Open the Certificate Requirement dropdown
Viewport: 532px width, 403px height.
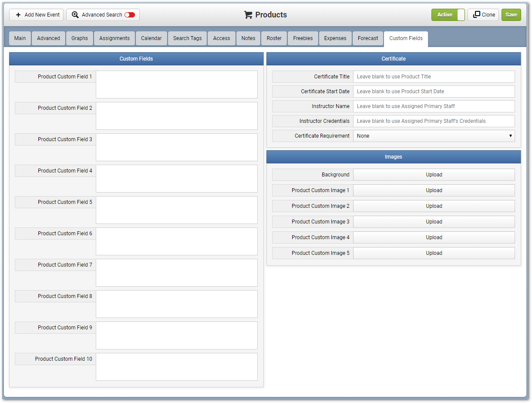click(434, 136)
